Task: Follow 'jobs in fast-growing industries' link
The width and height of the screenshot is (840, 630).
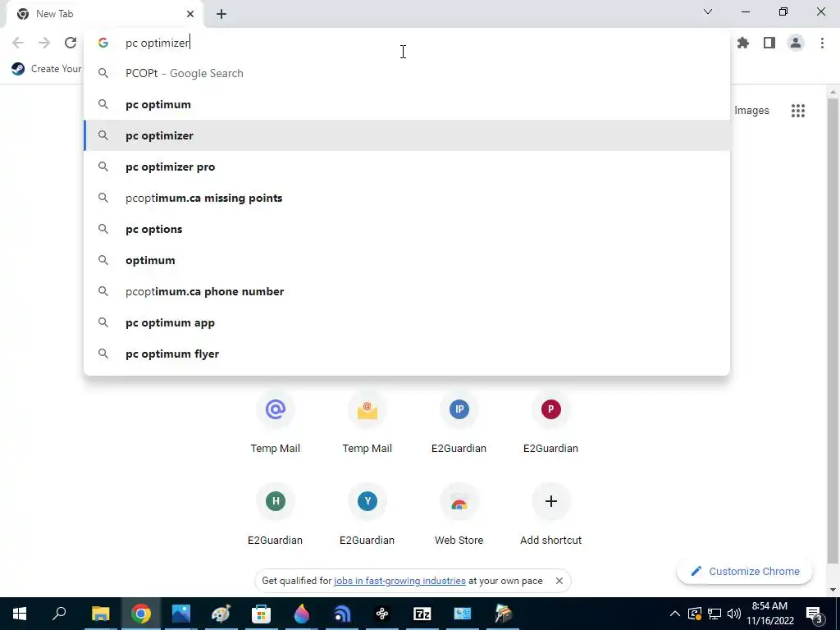Action: click(399, 581)
